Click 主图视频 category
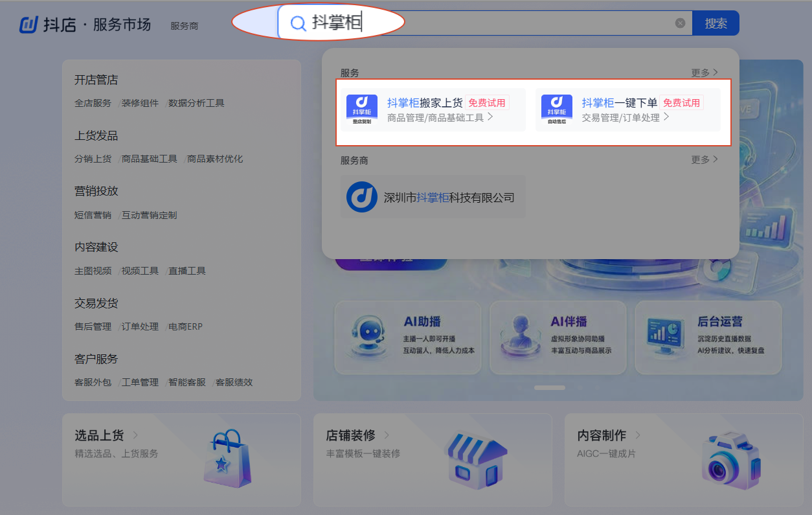 pos(93,271)
